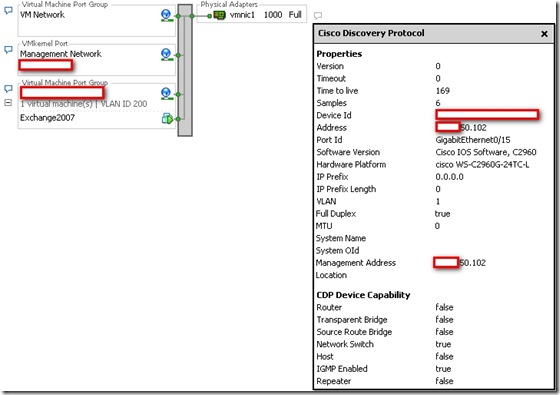The height and width of the screenshot is (395, 560).
Task: Click the Samples value 6
Action: (x=438, y=103)
